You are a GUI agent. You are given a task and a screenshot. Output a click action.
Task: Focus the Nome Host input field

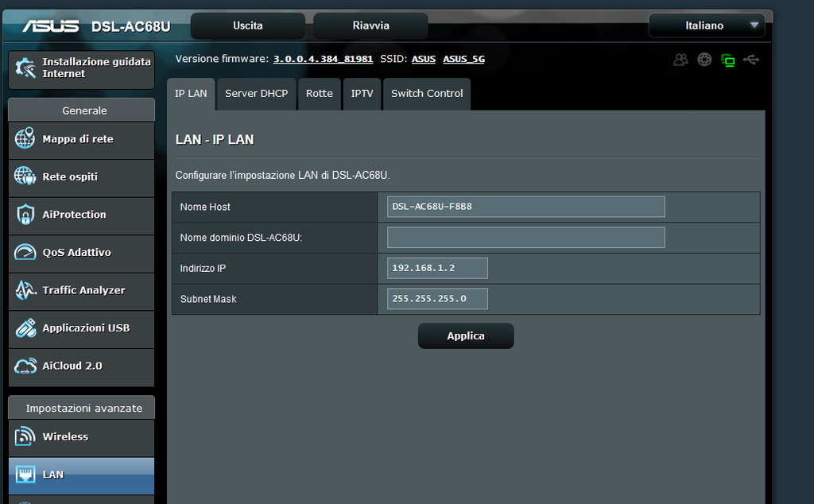[526, 207]
